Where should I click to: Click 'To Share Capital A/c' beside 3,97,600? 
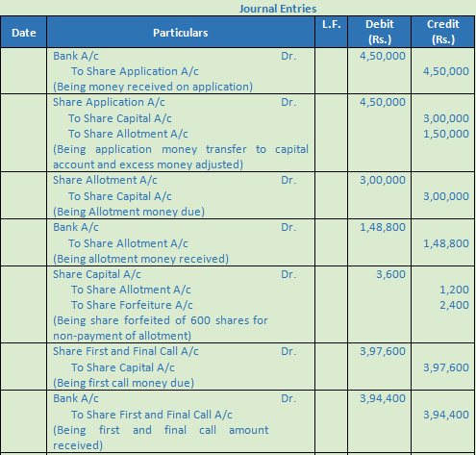pyautogui.click(x=123, y=367)
